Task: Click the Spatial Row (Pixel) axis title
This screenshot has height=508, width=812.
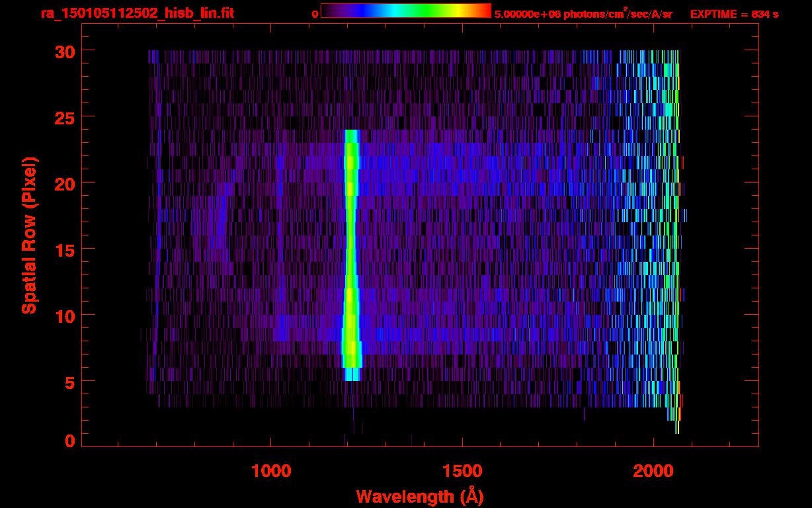Action: 28,235
